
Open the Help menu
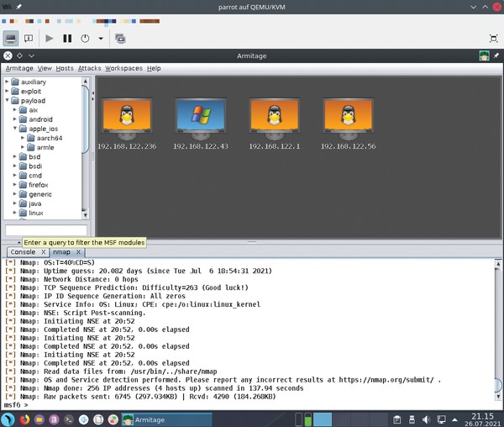[154, 68]
